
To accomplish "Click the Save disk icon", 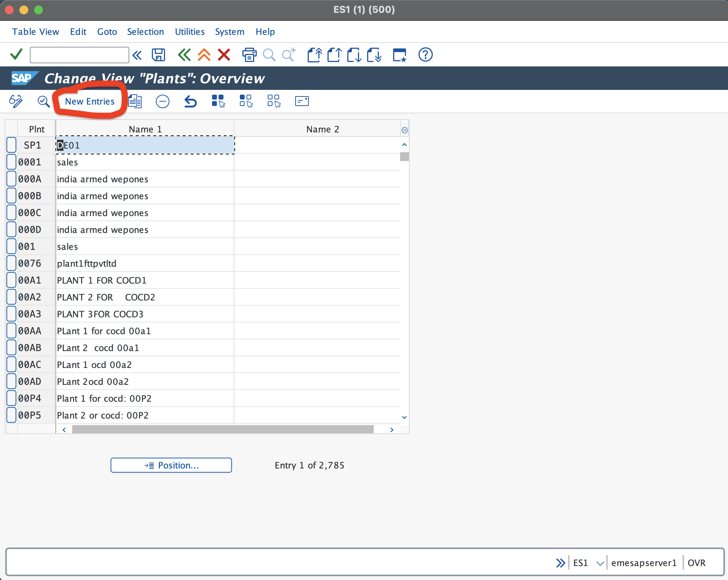I will pyautogui.click(x=158, y=55).
